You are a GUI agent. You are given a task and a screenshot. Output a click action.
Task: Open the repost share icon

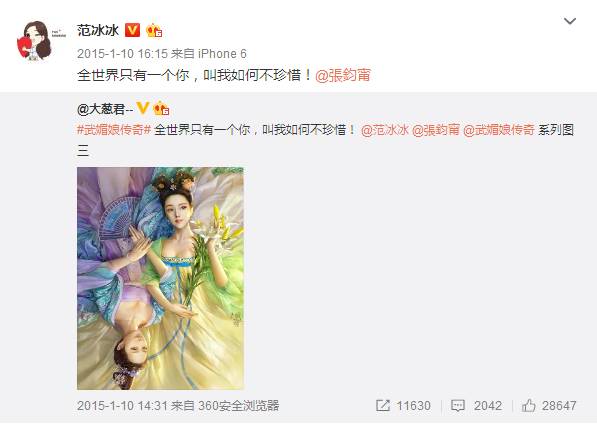383,405
